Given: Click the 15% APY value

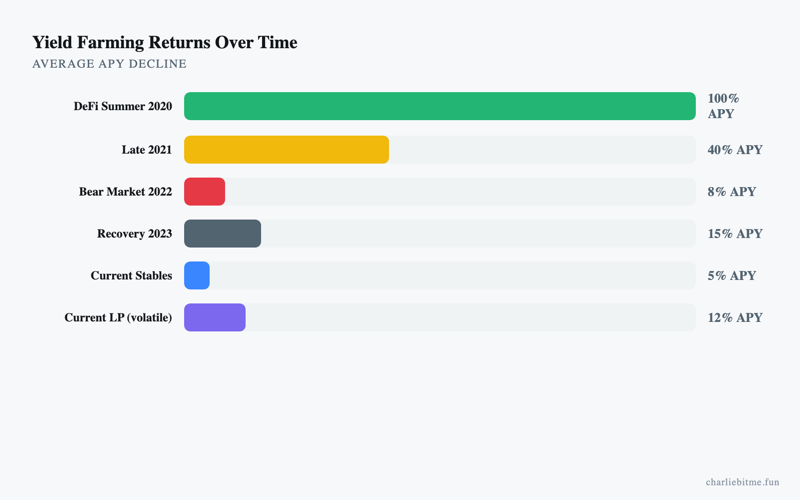Looking at the screenshot, I should pyautogui.click(x=735, y=234).
